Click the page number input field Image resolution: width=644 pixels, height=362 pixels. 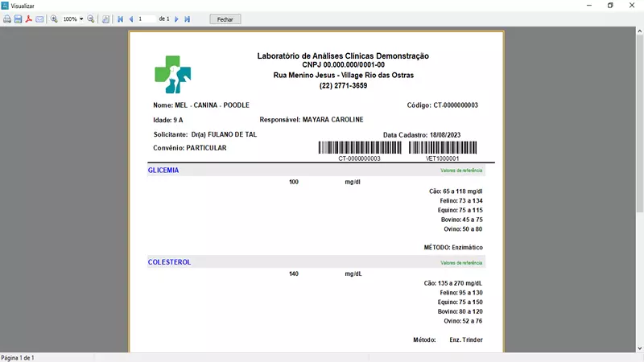pos(146,19)
